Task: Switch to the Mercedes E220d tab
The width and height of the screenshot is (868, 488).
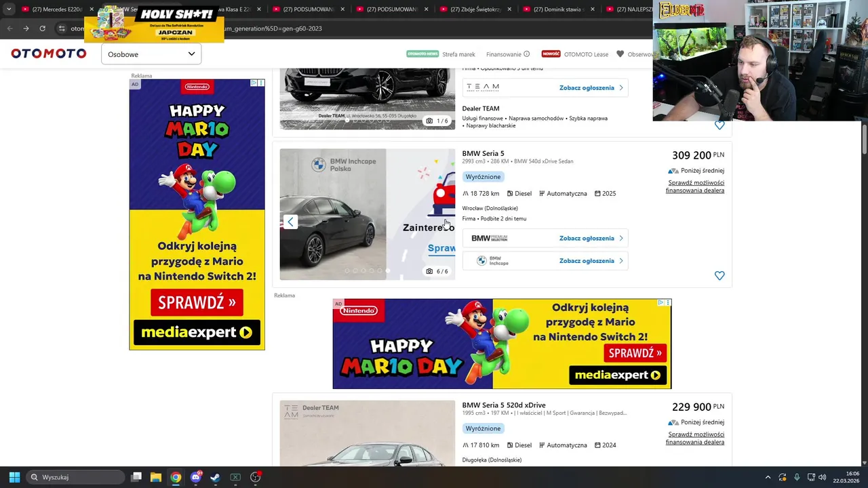Action: point(56,9)
